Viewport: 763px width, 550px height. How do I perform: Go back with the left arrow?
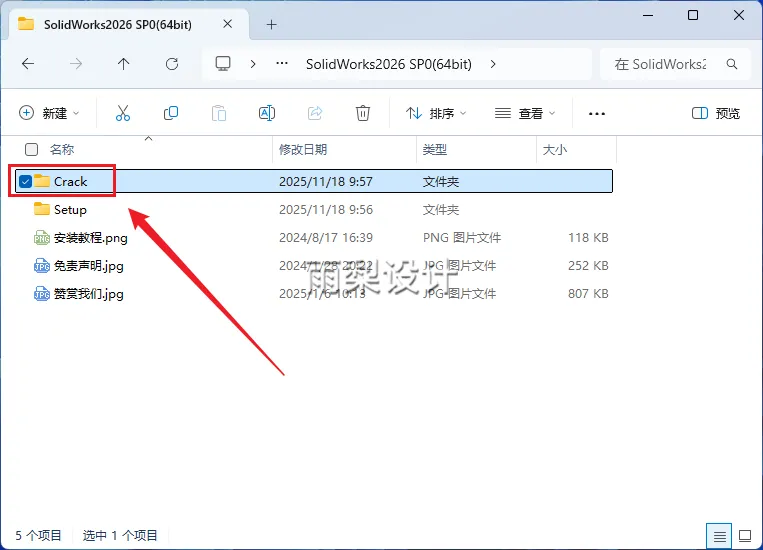pos(28,64)
